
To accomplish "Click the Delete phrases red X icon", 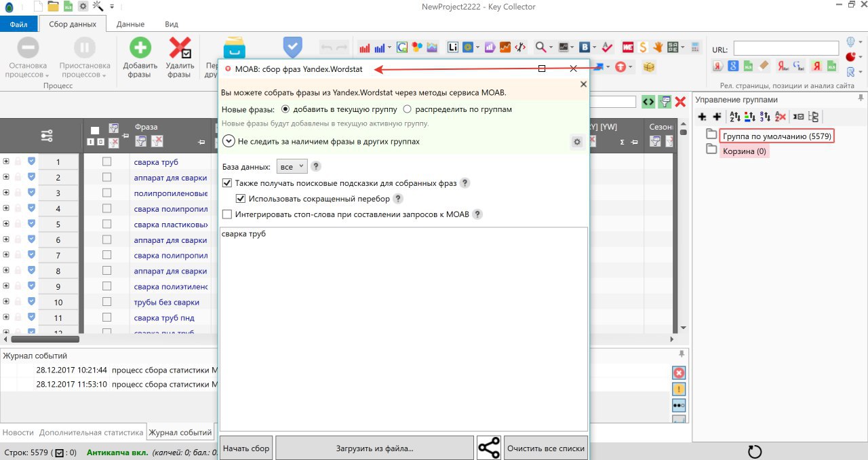I will (x=180, y=48).
